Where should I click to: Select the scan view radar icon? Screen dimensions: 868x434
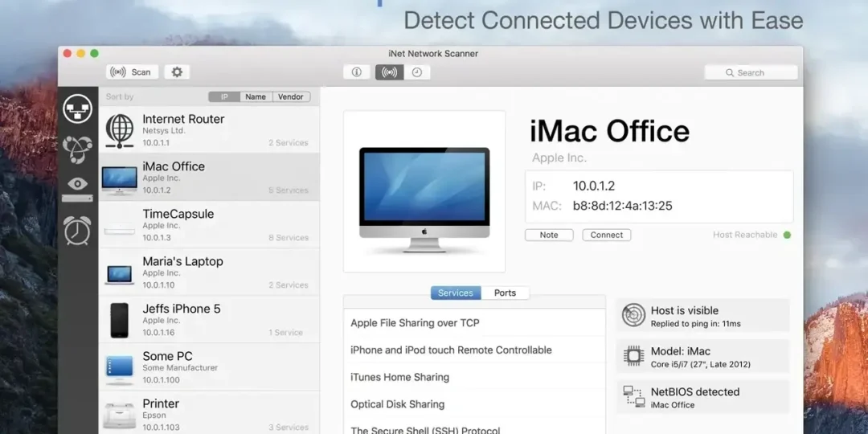pyautogui.click(x=389, y=72)
